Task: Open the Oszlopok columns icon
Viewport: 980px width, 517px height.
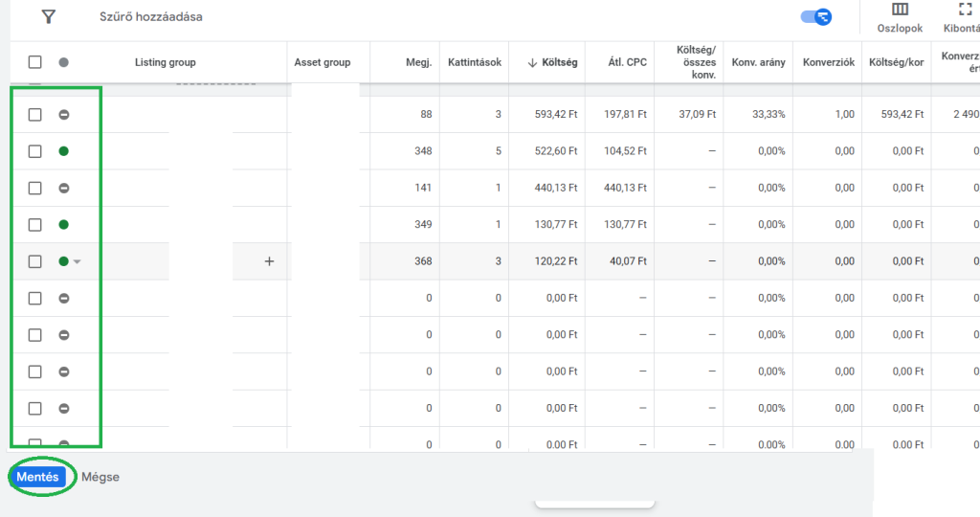Action: click(900, 11)
